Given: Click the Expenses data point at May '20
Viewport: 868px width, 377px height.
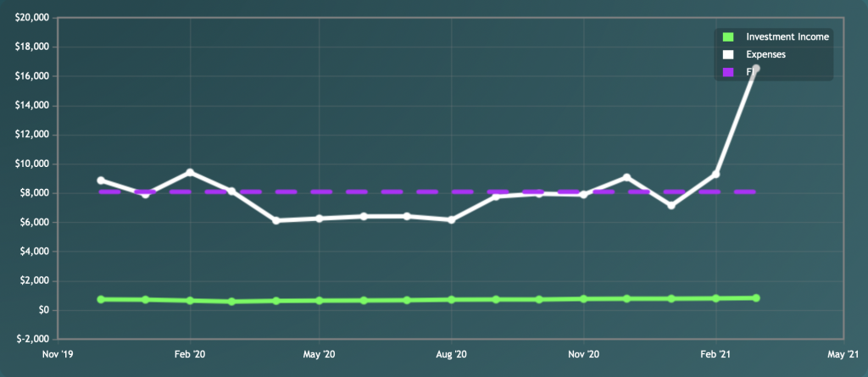Looking at the screenshot, I should (319, 219).
